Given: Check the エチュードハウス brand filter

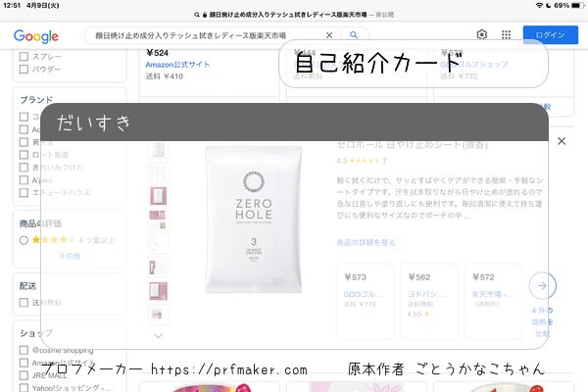Looking at the screenshot, I should point(24,192).
